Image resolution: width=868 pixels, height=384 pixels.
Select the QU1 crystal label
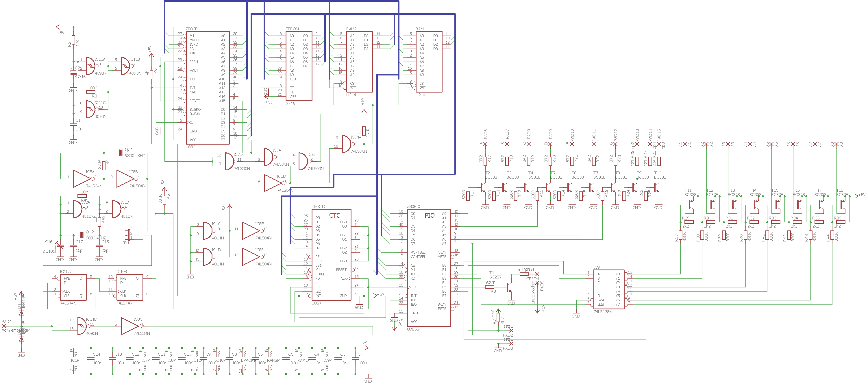tap(129, 150)
